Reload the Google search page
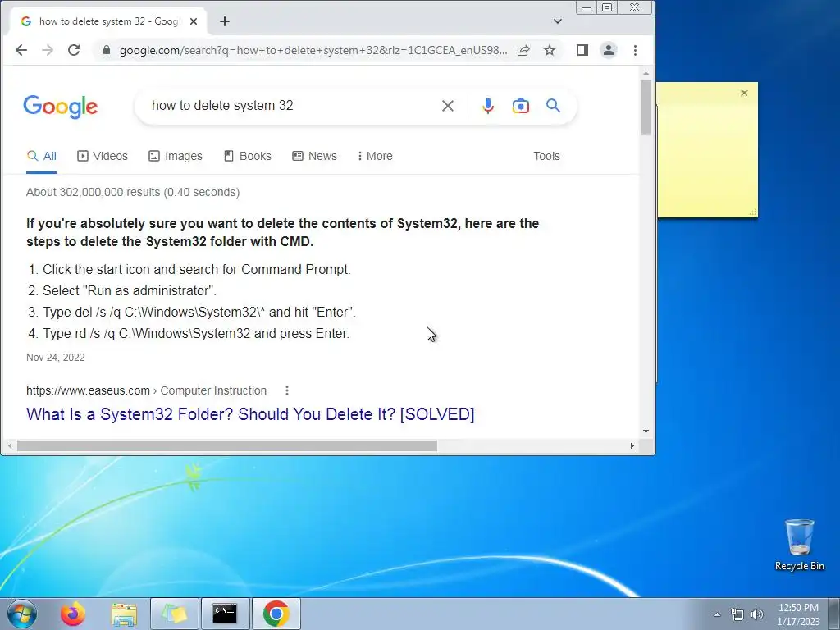This screenshot has width=840, height=630. pyautogui.click(x=74, y=50)
